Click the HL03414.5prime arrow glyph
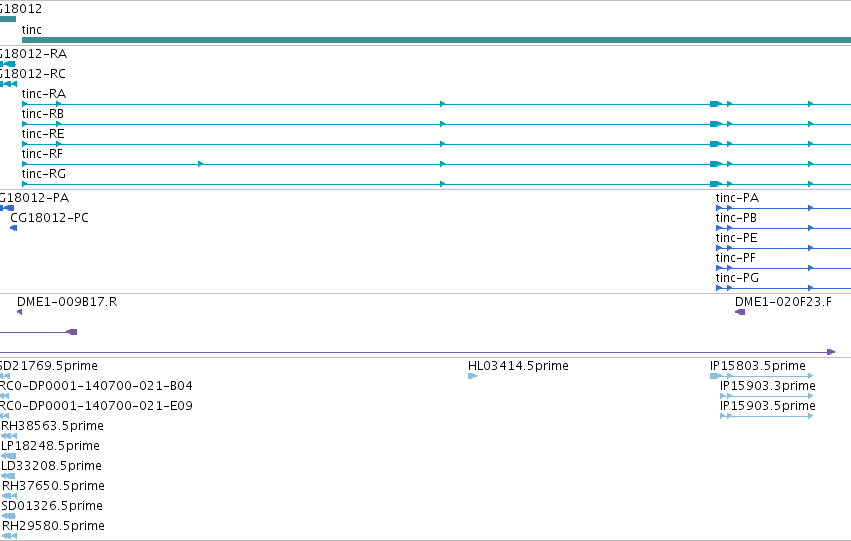This screenshot has width=851, height=541. 472,376
